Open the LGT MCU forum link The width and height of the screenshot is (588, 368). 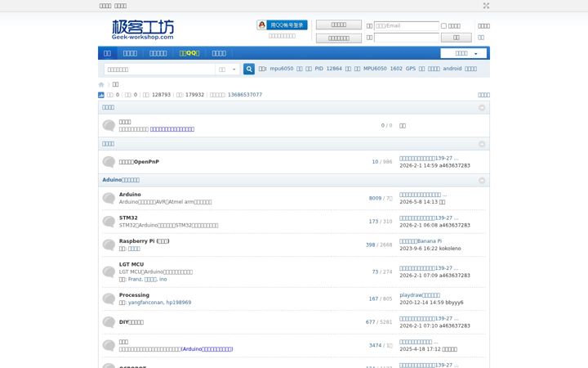pyautogui.click(x=131, y=264)
